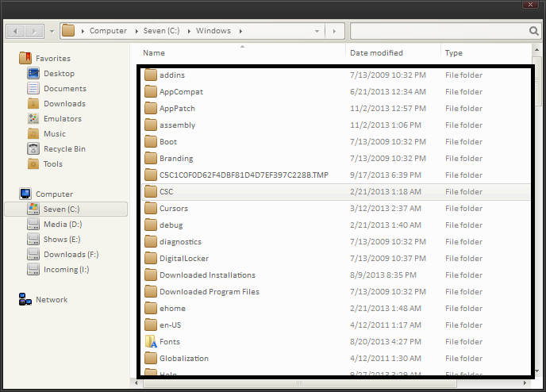
Task: Click the search magnifier icon
Action: pyautogui.click(x=534, y=31)
